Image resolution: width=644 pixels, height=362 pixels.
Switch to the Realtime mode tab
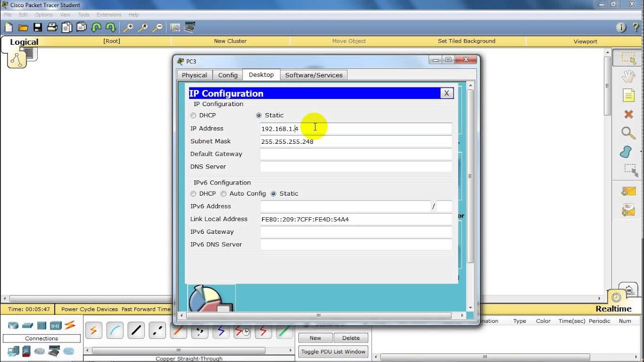tap(613, 309)
